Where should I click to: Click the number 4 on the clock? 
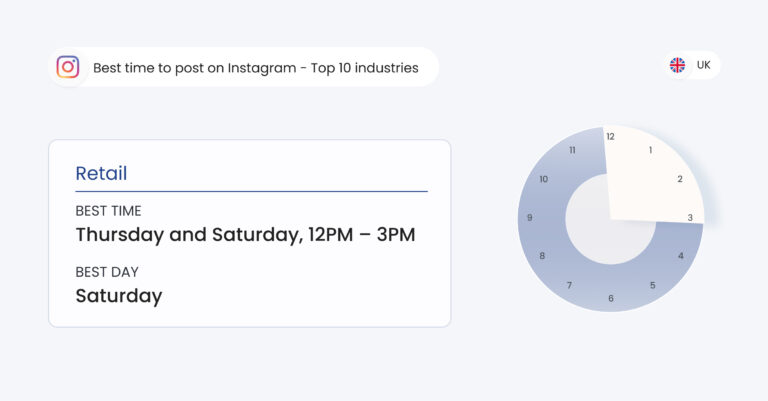(x=681, y=256)
